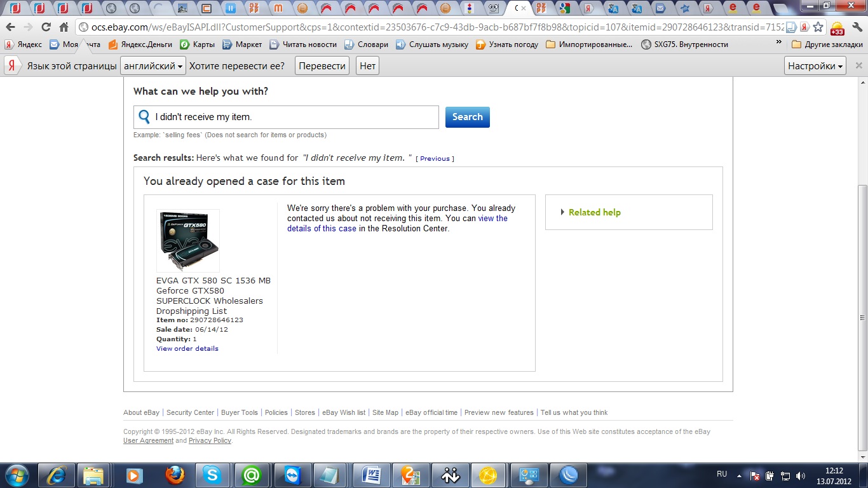
Task: Click the extension icon showing +33 badge
Action: click(837, 29)
